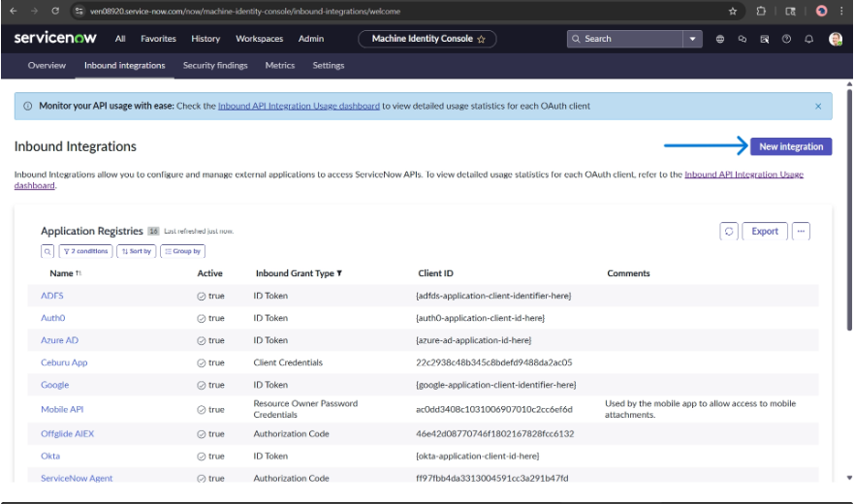Switch to Security findings tab
854x504 pixels.
pyautogui.click(x=215, y=65)
